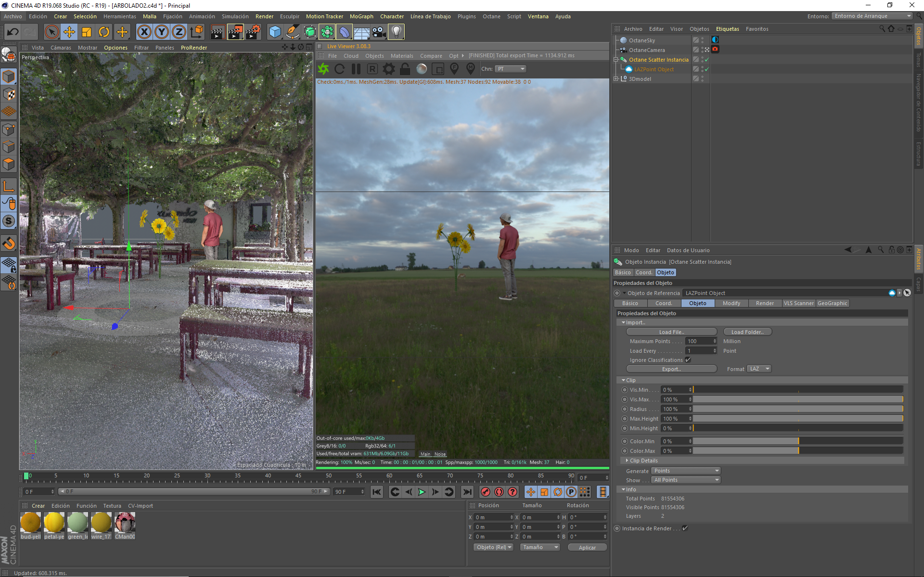Expand the Clip Details section
This screenshot has width=924, height=577.
point(627,461)
